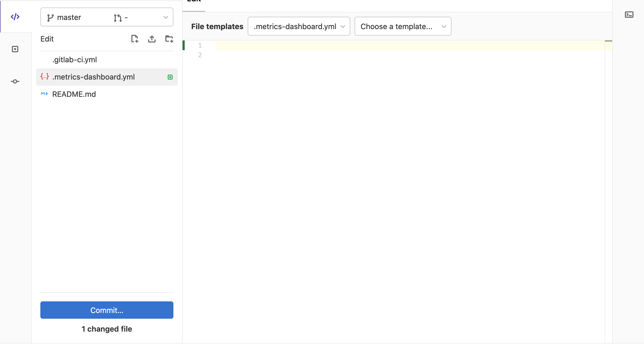This screenshot has width=644, height=344.
Task: Open the .metrics-dashboard.yml file templates dropdown
Action: click(x=299, y=26)
